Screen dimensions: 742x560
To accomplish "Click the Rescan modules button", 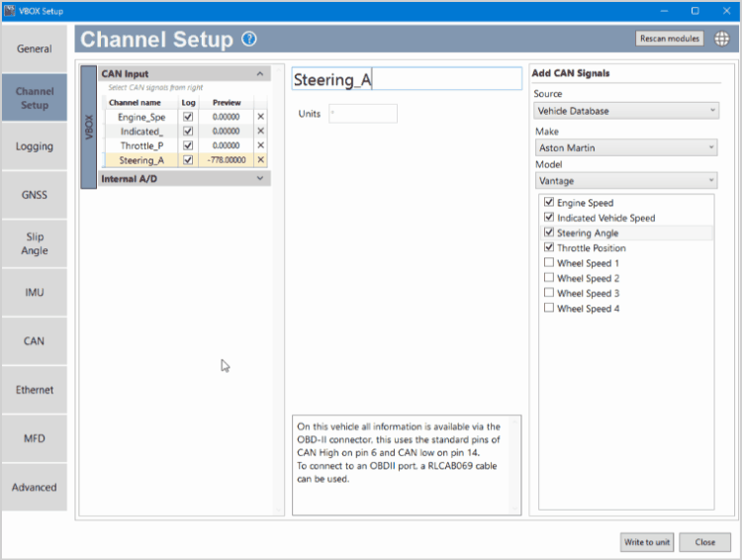I will pos(669,39).
